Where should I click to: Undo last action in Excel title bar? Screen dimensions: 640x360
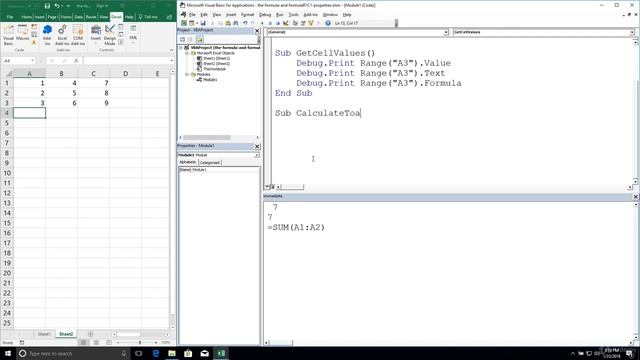(57, 6)
